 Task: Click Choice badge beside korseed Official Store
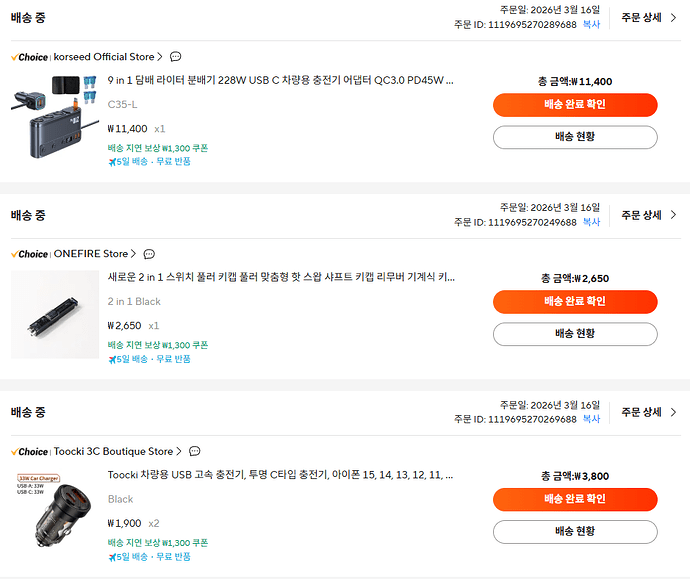[30, 57]
